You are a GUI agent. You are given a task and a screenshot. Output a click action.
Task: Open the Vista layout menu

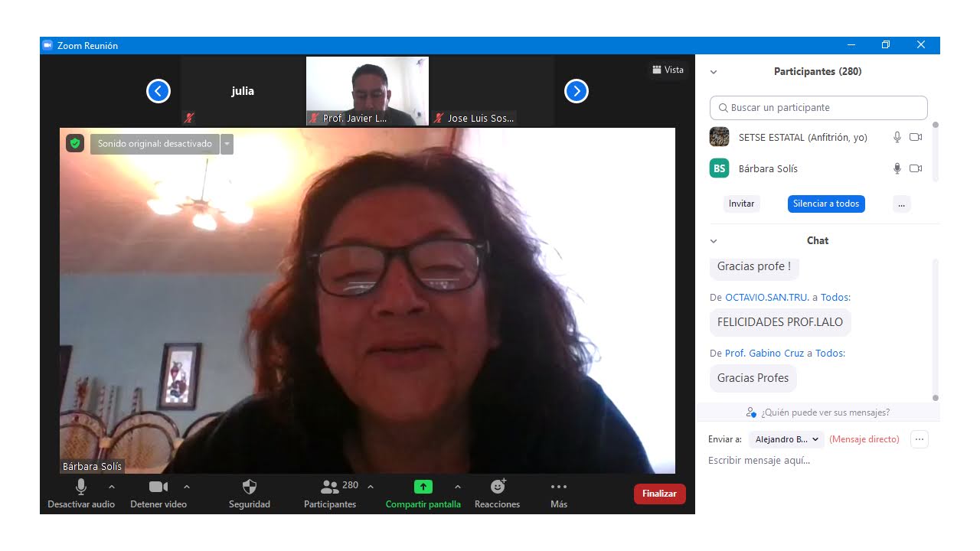(668, 70)
